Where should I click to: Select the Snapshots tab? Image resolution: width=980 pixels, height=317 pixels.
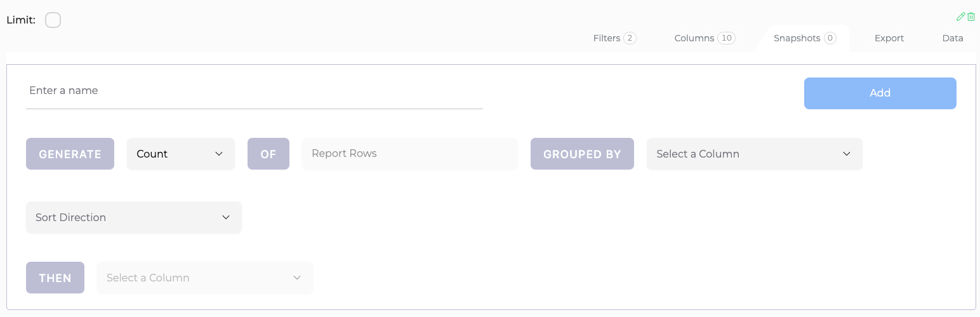805,38
